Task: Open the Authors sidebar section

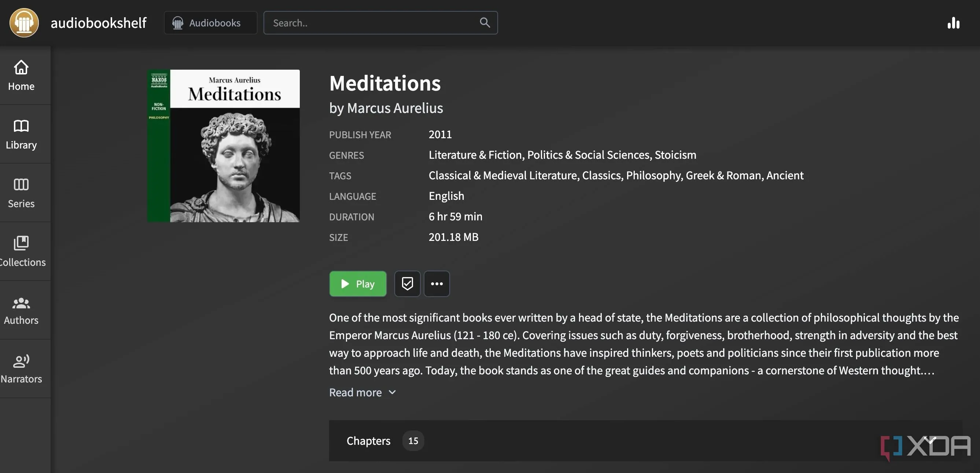Action: tap(21, 310)
